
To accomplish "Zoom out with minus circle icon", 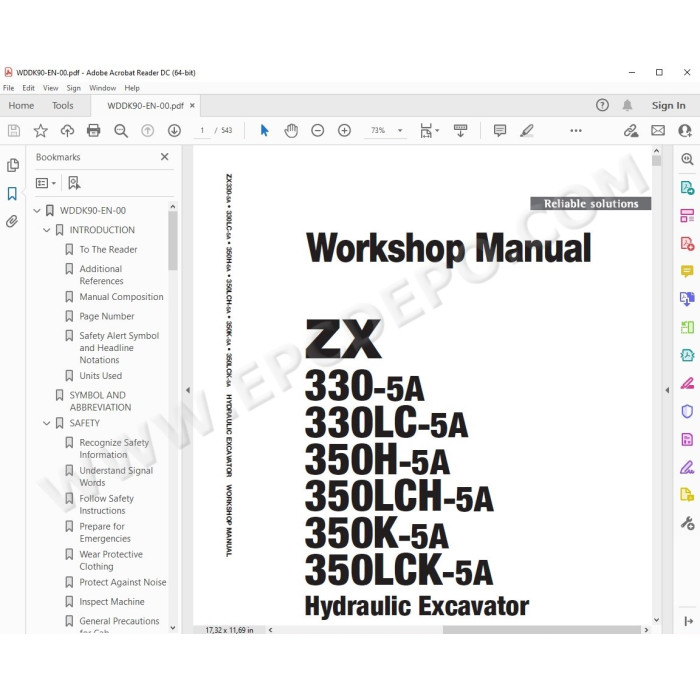I will tap(317, 130).
